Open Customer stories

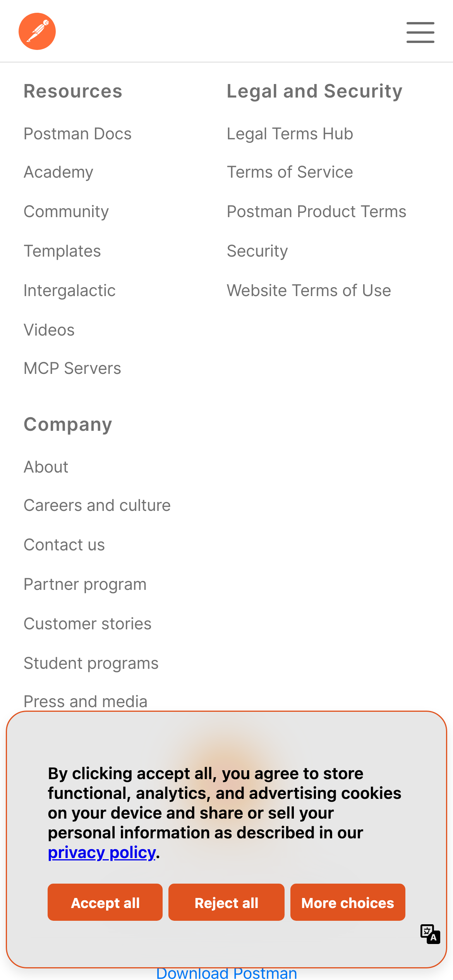[88, 624]
